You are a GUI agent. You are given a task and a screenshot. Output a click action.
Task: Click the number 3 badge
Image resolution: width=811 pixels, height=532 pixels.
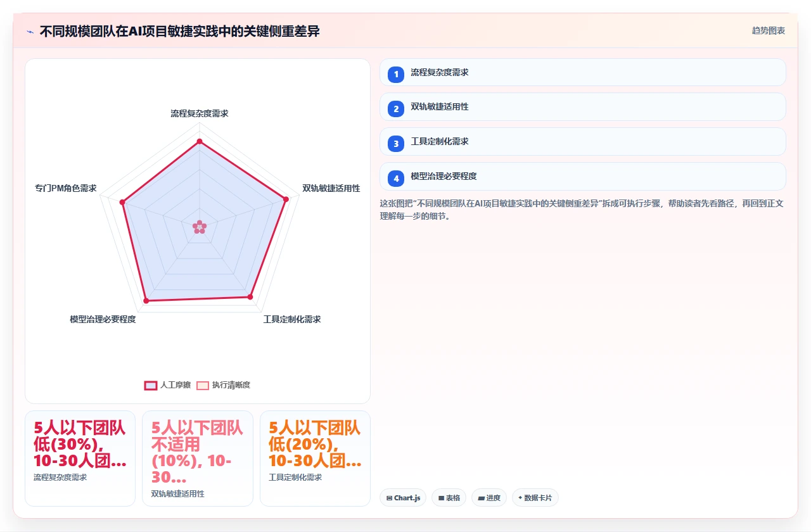click(396, 144)
